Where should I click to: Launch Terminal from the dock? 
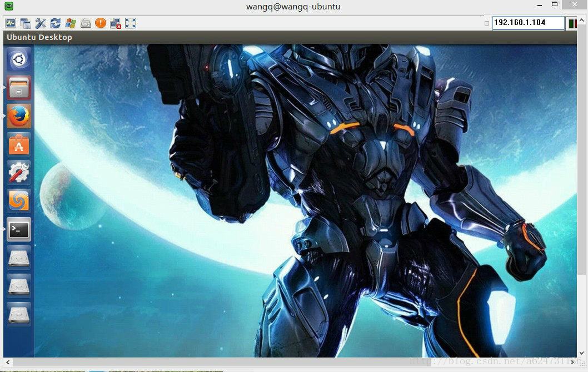coord(19,229)
